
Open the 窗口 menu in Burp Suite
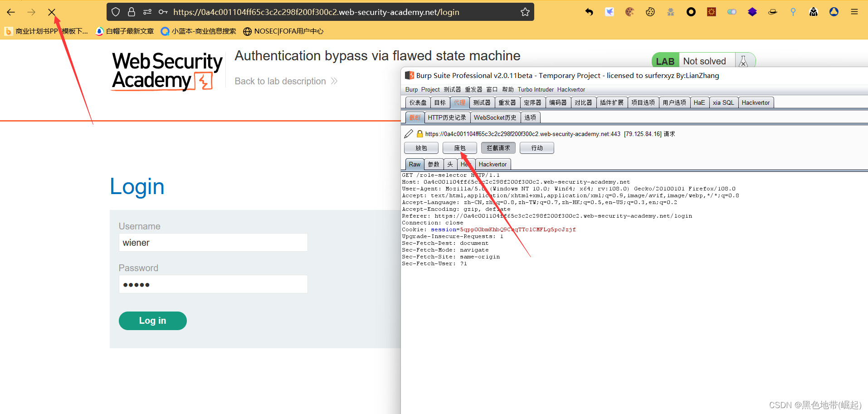(x=492, y=90)
